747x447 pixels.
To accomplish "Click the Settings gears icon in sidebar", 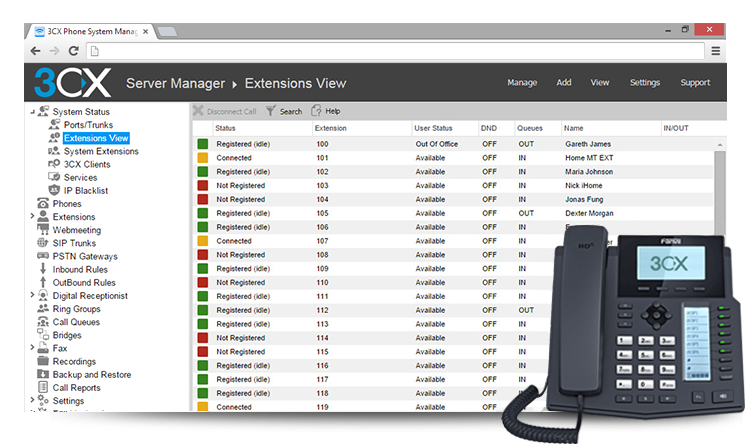I will tap(43, 400).
